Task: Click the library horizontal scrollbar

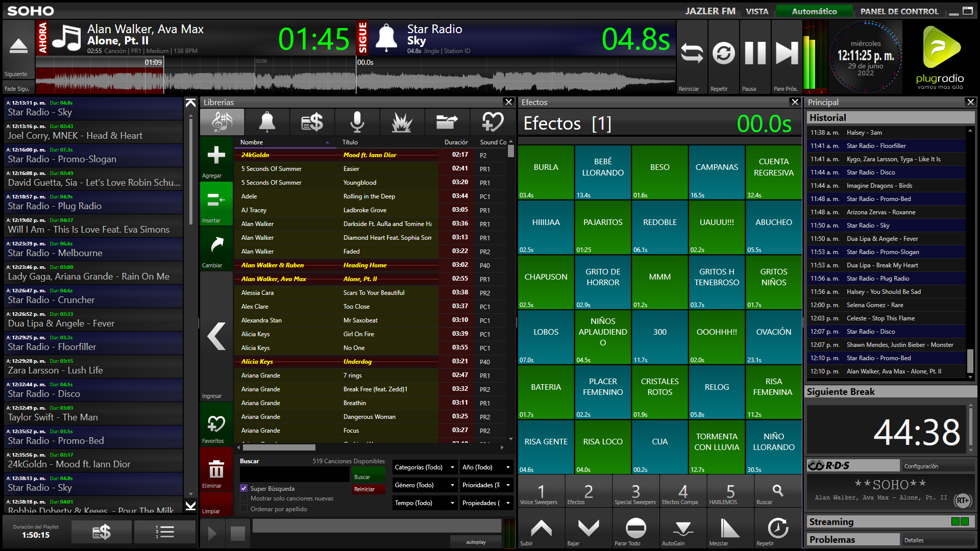Action: [279, 447]
